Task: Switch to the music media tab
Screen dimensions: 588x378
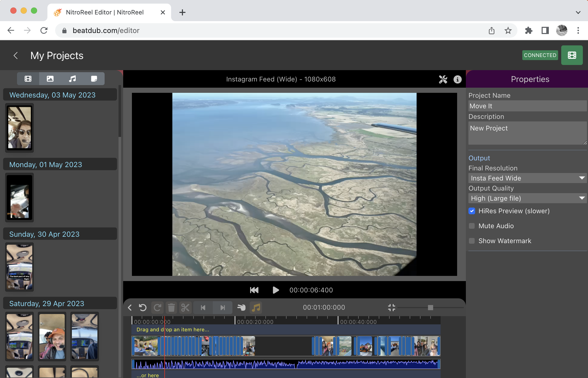Action: point(72,79)
